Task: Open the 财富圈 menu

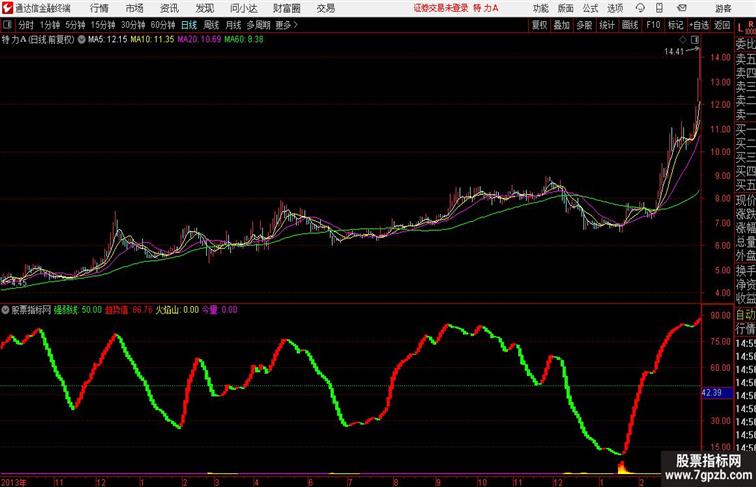Action: pos(286,8)
